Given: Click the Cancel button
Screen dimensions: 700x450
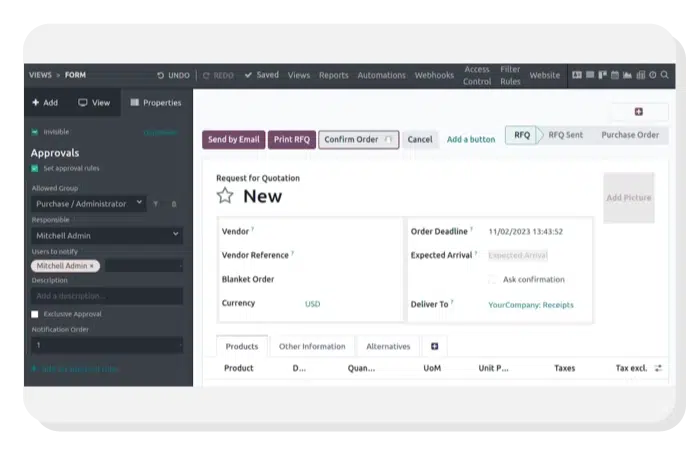Looking at the screenshot, I should point(420,140).
